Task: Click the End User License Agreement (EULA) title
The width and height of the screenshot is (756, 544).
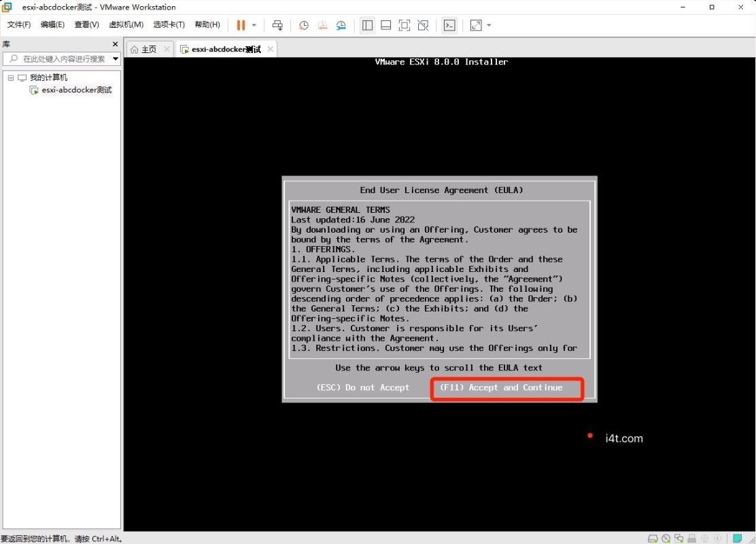Action: pos(441,190)
